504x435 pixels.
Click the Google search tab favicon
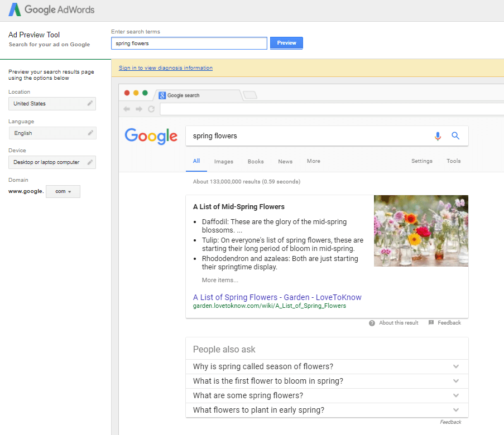tap(162, 95)
